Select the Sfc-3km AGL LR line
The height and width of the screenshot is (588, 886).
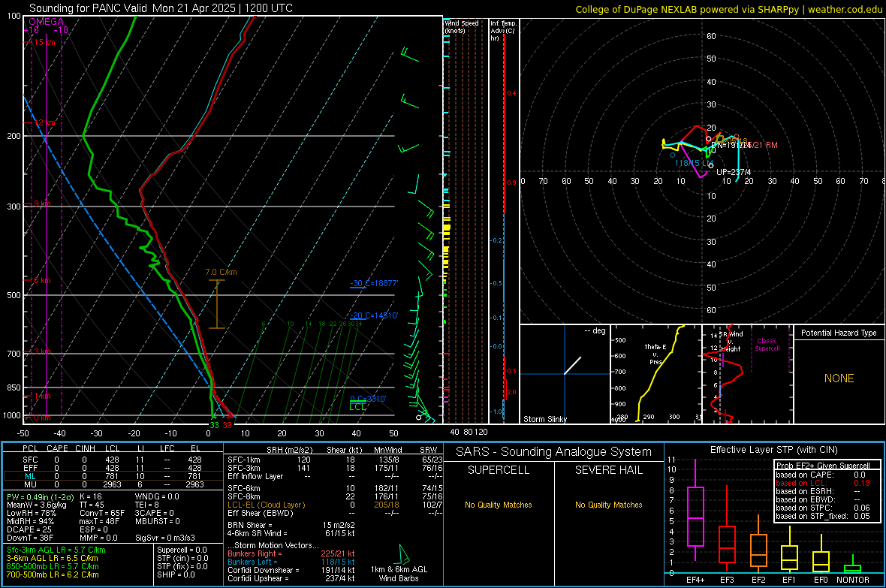point(56,550)
